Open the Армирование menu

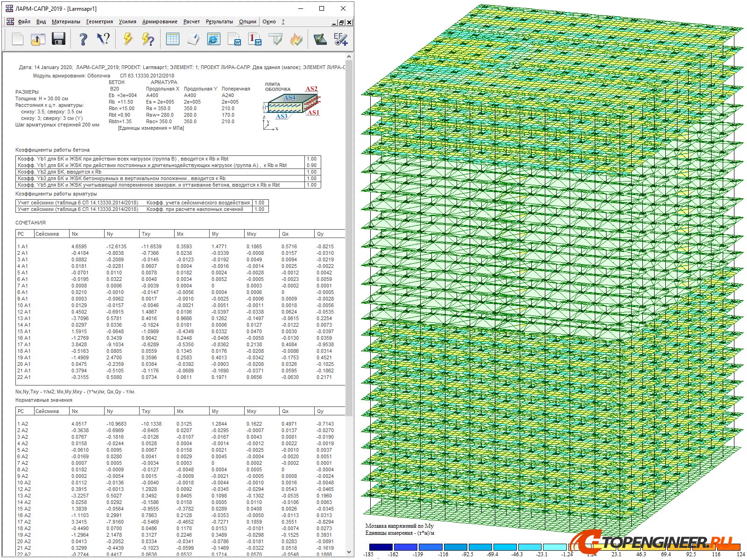coord(160,21)
